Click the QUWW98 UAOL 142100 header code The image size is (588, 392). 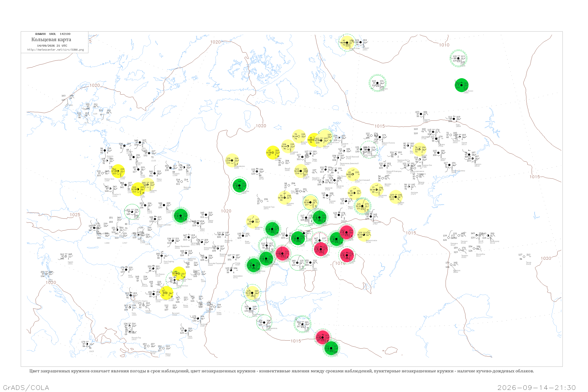[53, 34]
